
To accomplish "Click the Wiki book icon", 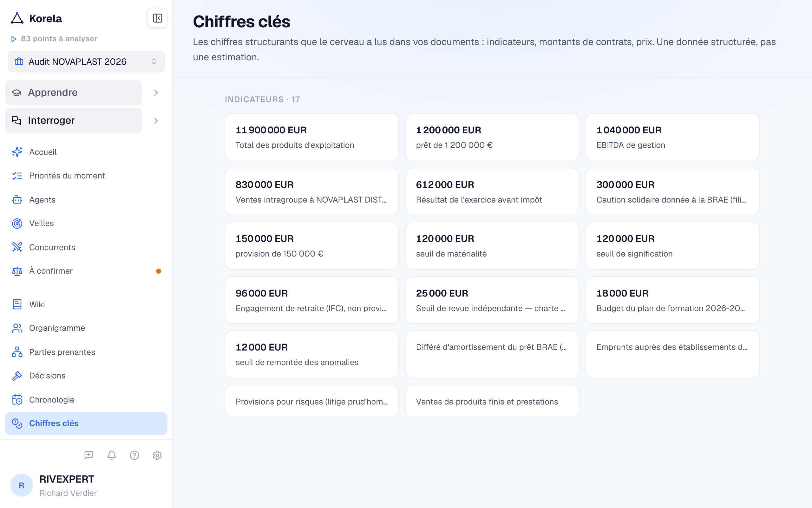I will coord(17,304).
